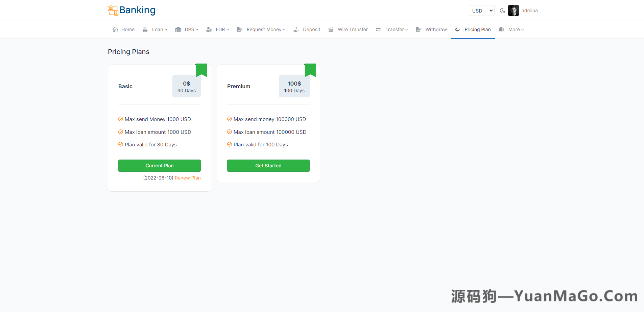
Task: Open the USD currency selector
Action: [481, 10]
